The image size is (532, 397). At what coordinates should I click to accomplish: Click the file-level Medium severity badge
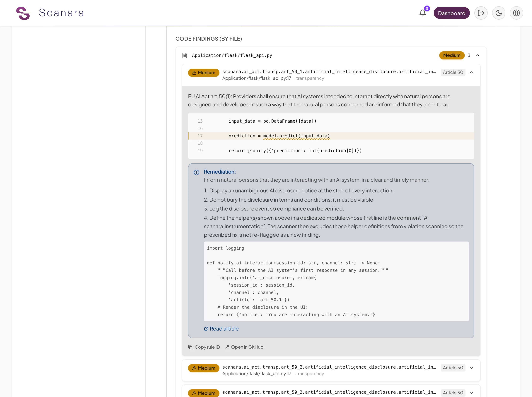452,55
